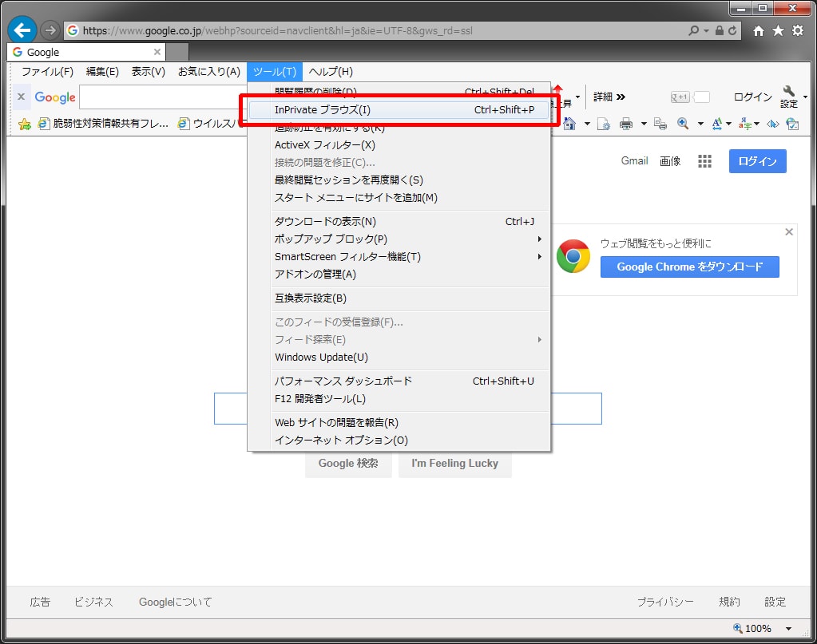Expand the Print options dropdown arrow
Screen dimensions: 817x644
644,124
